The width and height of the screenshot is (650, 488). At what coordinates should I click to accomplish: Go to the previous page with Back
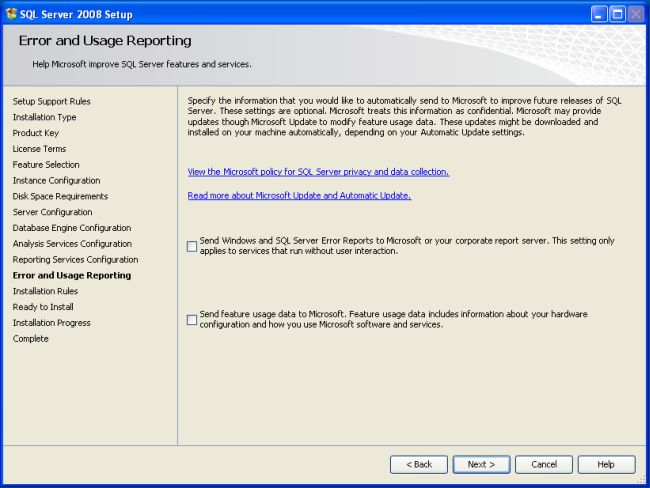click(x=419, y=464)
